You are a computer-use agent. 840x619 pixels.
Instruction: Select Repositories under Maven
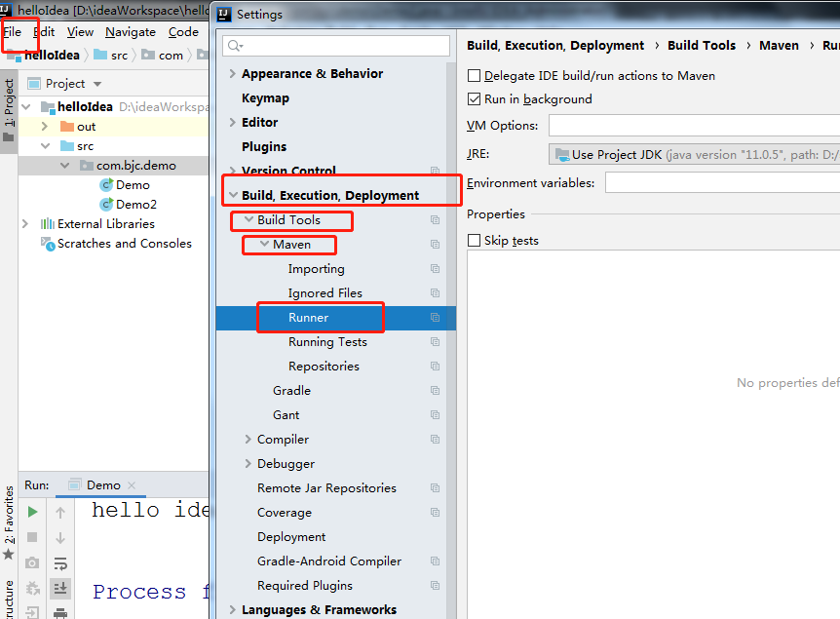325,367
